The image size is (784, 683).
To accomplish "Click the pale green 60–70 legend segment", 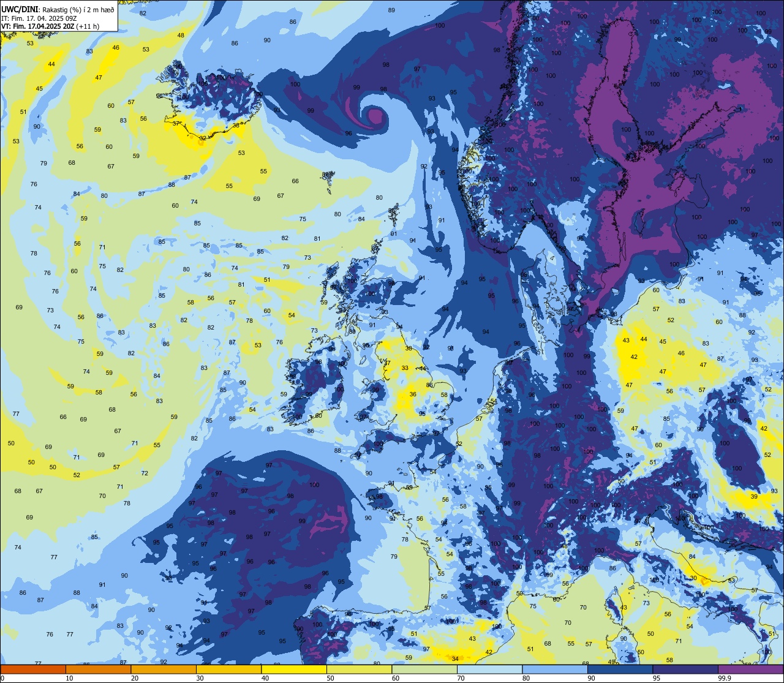I will [424, 670].
